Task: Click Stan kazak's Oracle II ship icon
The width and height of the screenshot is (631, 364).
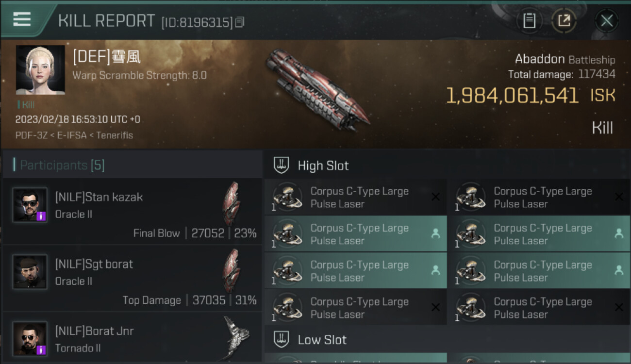Action: click(x=232, y=204)
